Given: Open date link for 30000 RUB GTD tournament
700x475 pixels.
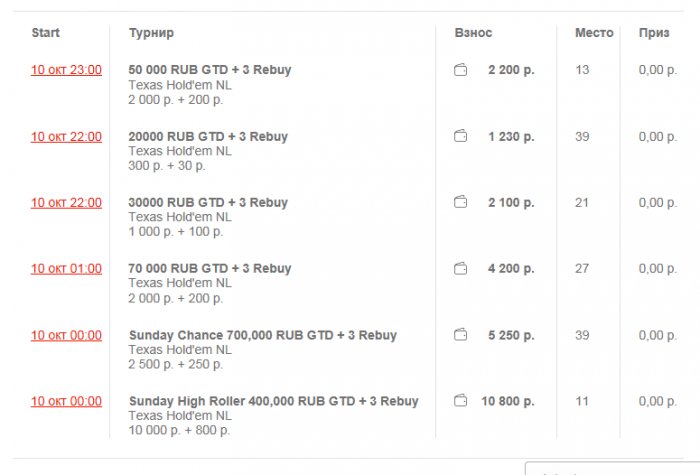Looking at the screenshot, I should point(66,202).
